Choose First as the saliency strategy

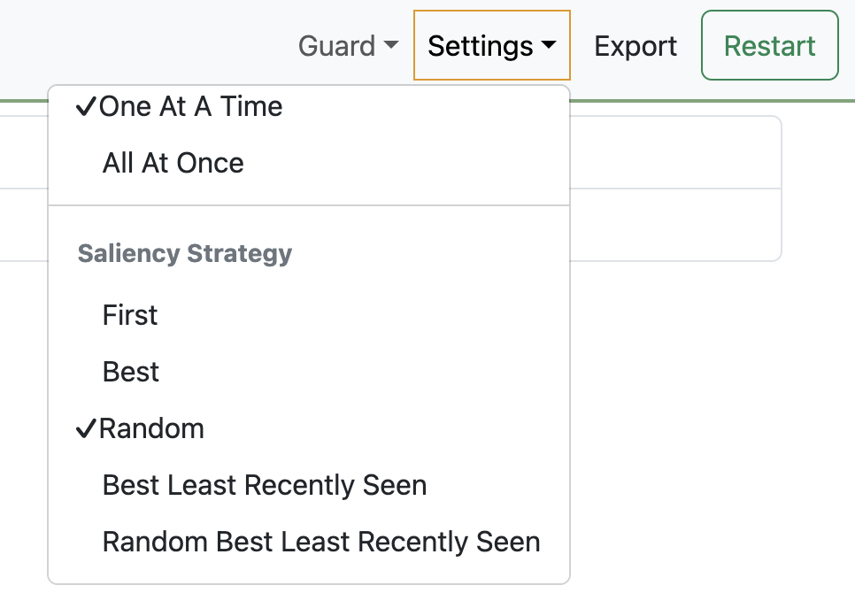pos(130,316)
